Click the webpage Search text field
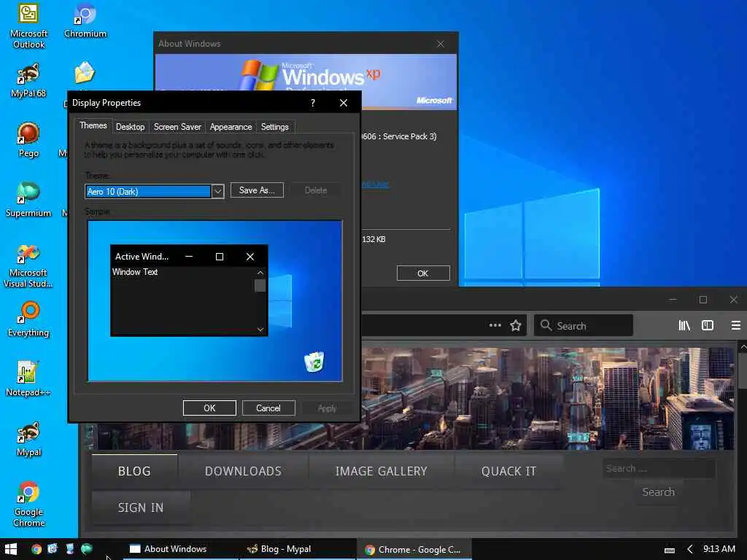The image size is (747, 560). (659, 469)
